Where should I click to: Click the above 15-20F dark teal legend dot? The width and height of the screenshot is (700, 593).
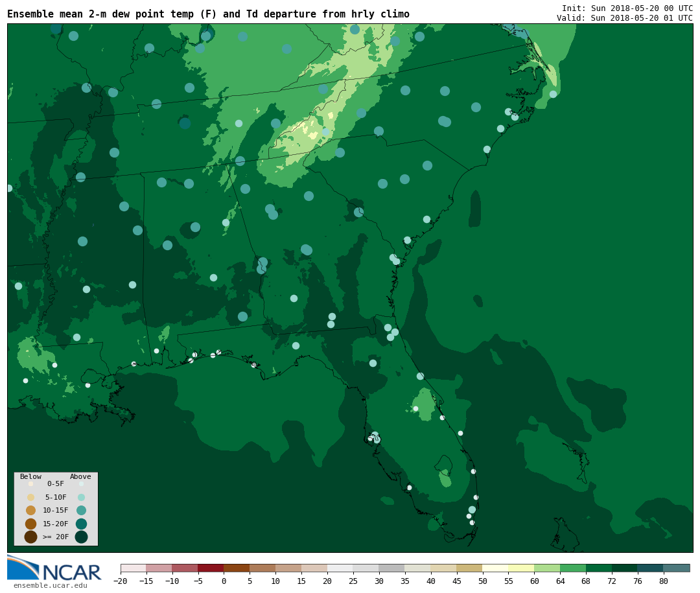click(81, 524)
